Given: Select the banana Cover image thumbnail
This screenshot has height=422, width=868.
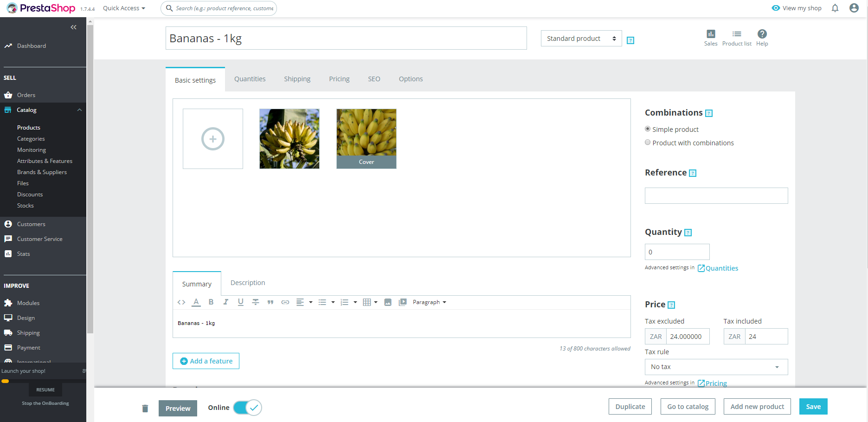Looking at the screenshot, I should click(366, 139).
